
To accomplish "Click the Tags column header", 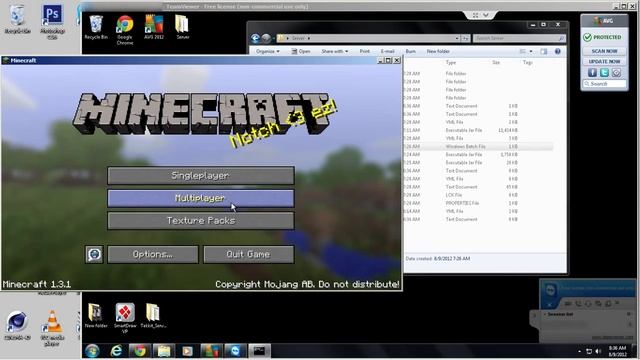I will point(528,62).
